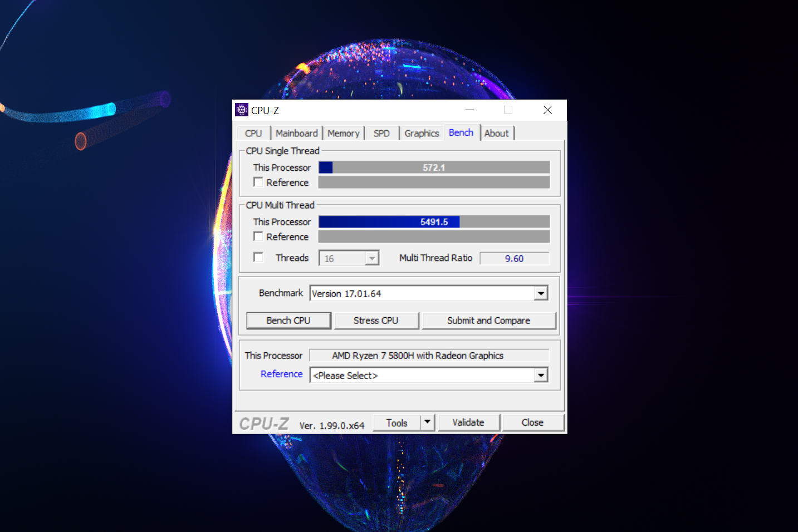The height and width of the screenshot is (532, 798).
Task: Click Submit and Compare button
Action: [489, 321]
